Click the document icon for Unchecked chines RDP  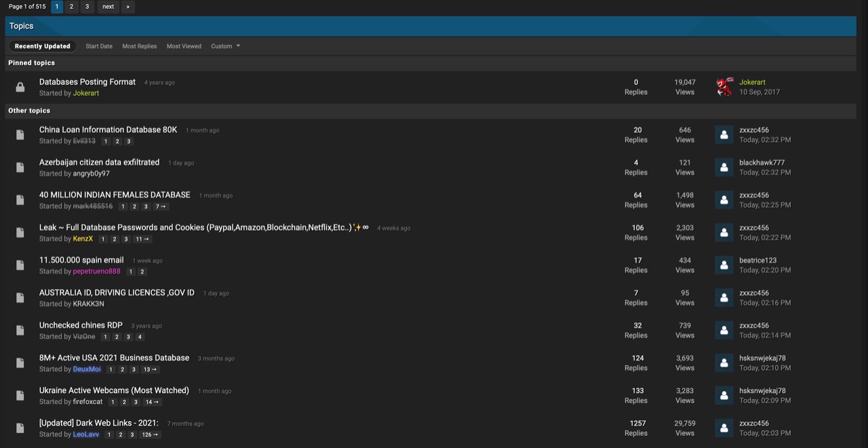[20, 331]
